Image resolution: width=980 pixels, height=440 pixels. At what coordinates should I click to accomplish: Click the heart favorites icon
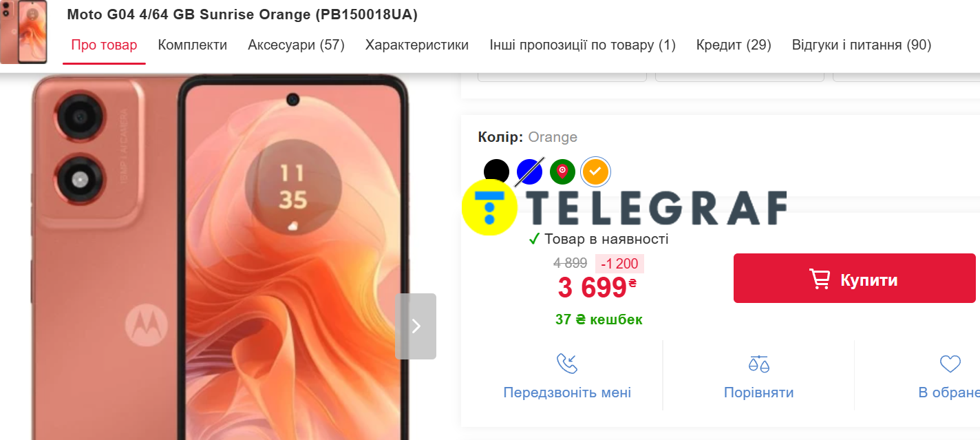coord(950,364)
